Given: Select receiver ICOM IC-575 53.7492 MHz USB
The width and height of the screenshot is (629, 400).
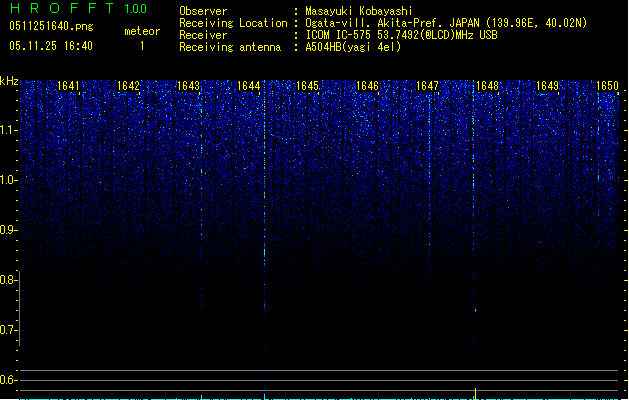Looking at the screenshot, I should (x=401, y=35).
